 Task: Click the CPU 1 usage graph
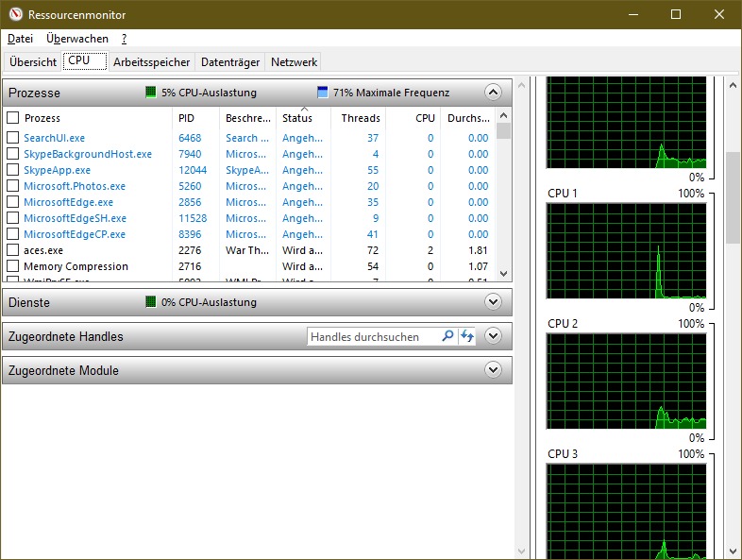pyautogui.click(x=626, y=251)
